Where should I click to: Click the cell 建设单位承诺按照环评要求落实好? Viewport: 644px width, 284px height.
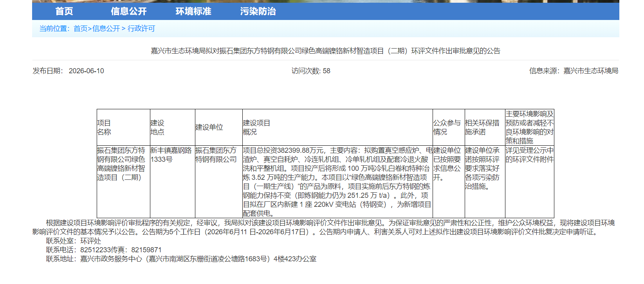[x=485, y=182]
